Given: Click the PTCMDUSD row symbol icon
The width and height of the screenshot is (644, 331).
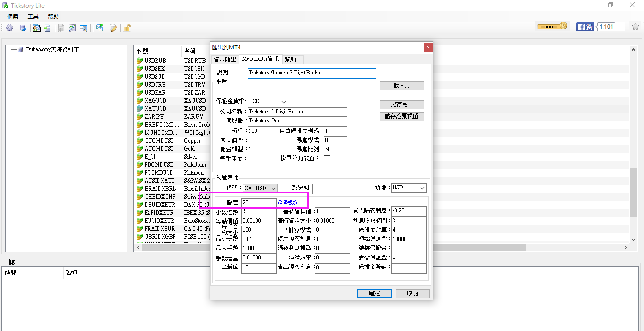Looking at the screenshot, I should pos(140,173).
